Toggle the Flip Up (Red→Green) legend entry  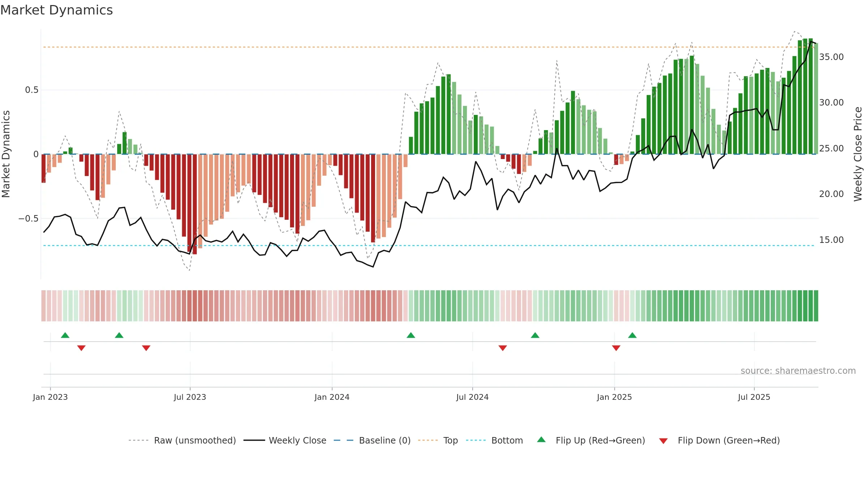click(x=591, y=440)
